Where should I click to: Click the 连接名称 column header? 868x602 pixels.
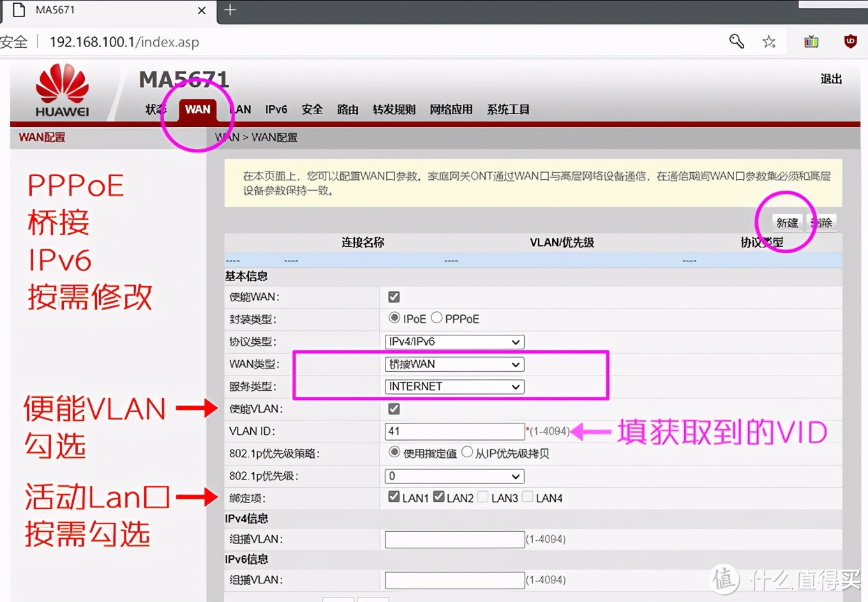pos(363,242)
